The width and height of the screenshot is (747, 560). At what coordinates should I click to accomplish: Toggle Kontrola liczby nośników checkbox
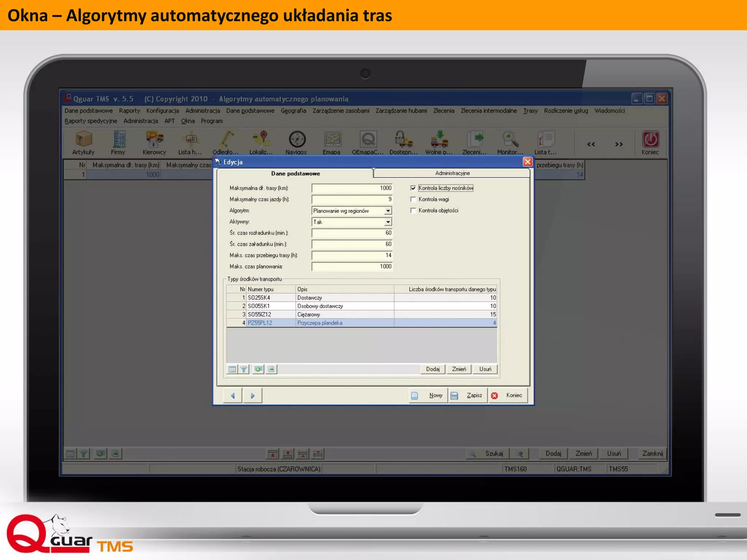[413, 188]
